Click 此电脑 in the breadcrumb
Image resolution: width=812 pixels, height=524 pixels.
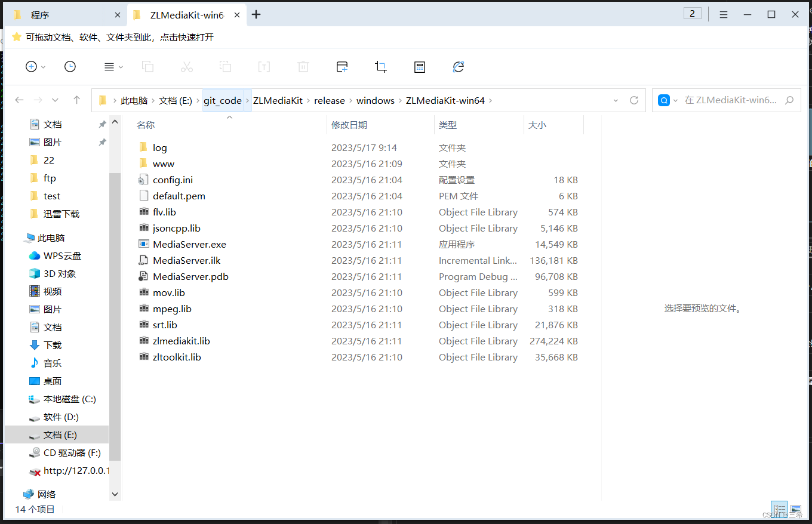tap(134, 100)
